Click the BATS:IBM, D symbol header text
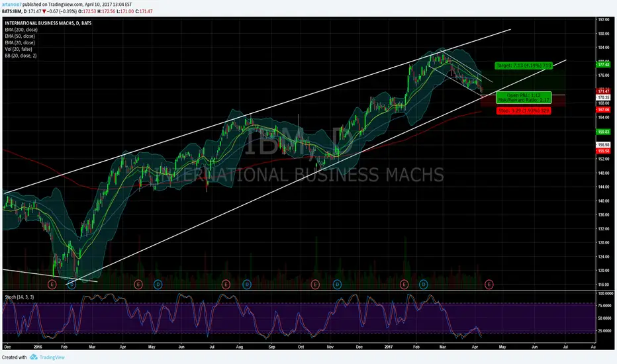 click(x=14, y=11)
